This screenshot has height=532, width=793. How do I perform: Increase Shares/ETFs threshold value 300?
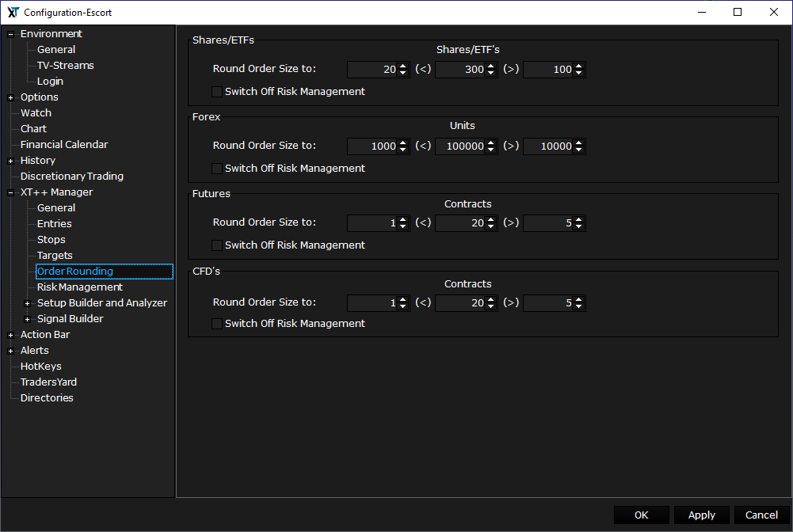click(x=490, y=66)
